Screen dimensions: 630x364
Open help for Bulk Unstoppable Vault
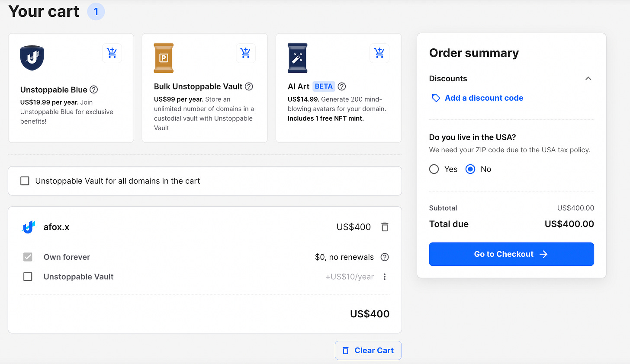(249, 86)
